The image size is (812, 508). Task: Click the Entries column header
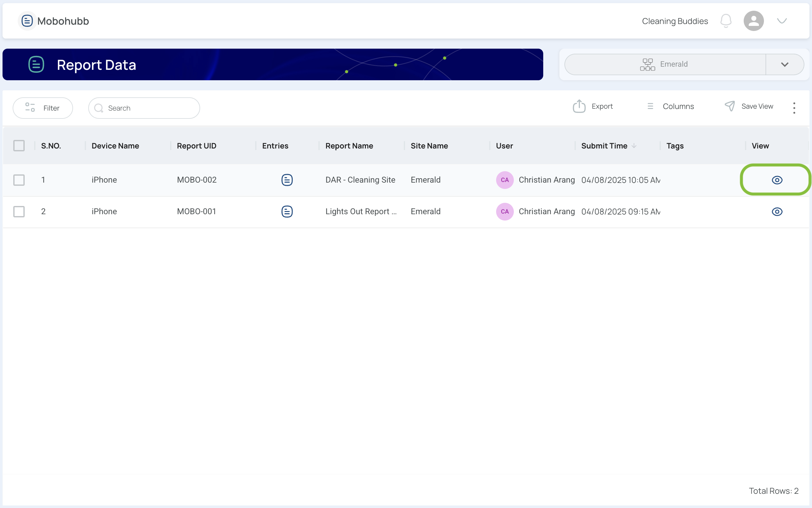(x=275, y=146)
